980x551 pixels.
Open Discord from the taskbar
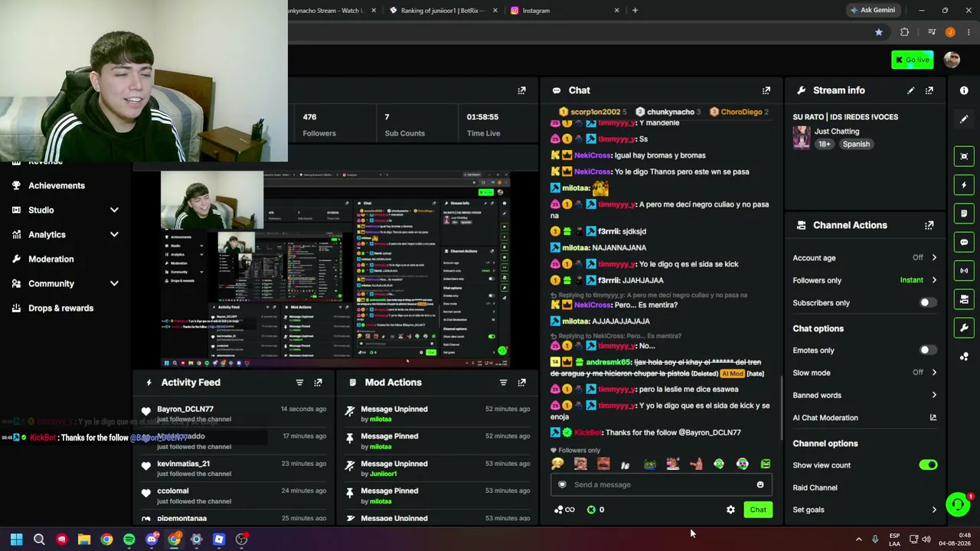[x=152, y=540]
